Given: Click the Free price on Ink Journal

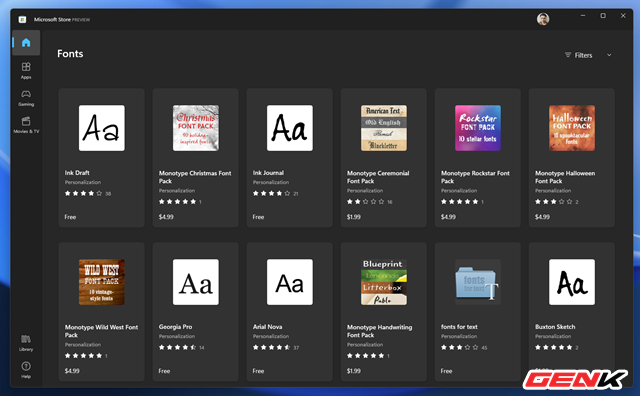Looking at the screenshot, I should point(258,217).
